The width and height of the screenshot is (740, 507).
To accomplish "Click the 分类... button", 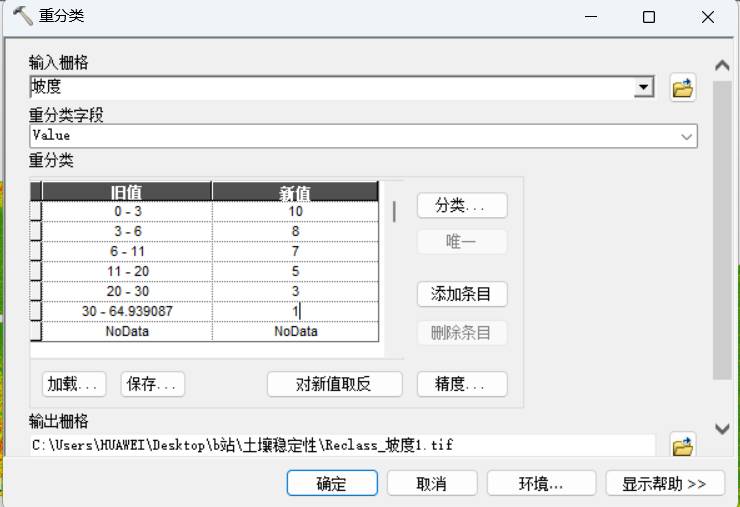I will [461, 205].
